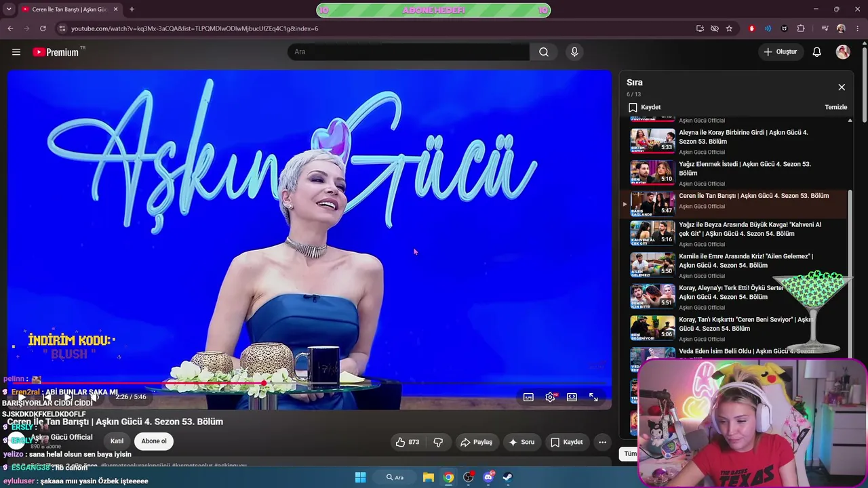Click the YouTube search magnifier button
This screenshot has height=488, width=868.
coord(544,52)
